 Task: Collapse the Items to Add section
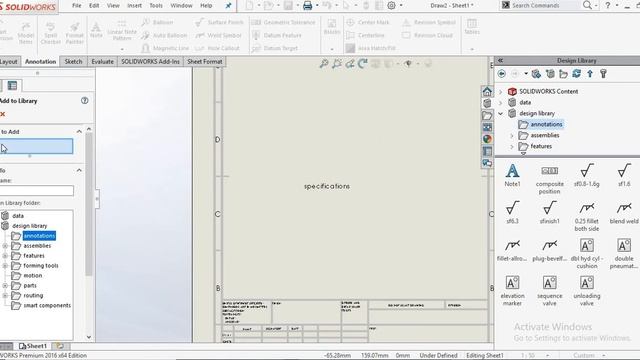pyautogui.click(x=79, y=131)
